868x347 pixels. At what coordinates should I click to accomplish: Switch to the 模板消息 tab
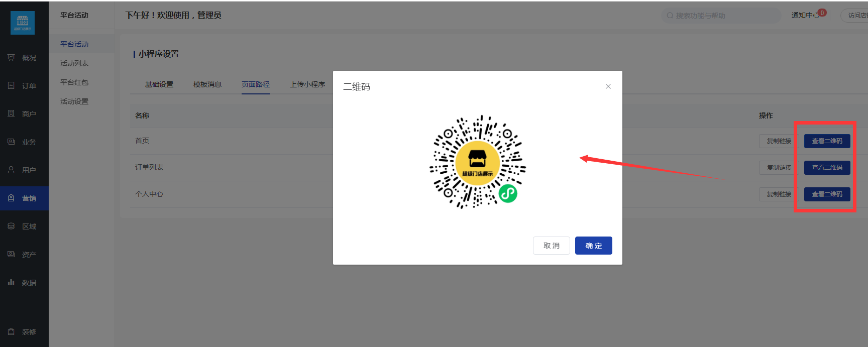[x=207, y=84]
